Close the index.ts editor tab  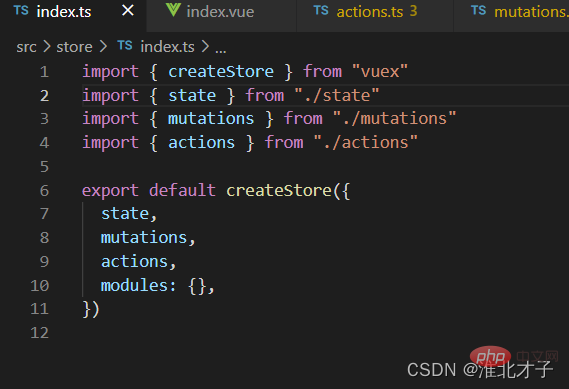click(128, 11)
